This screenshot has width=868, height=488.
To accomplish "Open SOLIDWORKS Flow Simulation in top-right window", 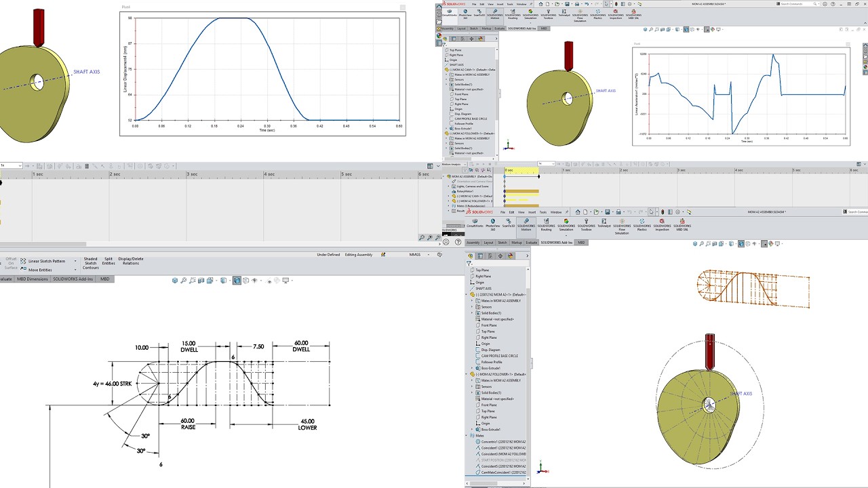I will (580, 16).
